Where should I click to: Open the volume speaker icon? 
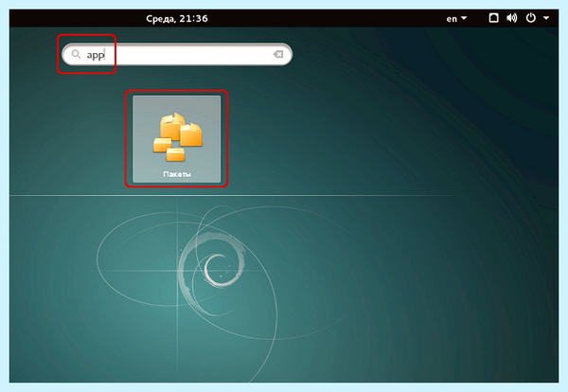511,18
